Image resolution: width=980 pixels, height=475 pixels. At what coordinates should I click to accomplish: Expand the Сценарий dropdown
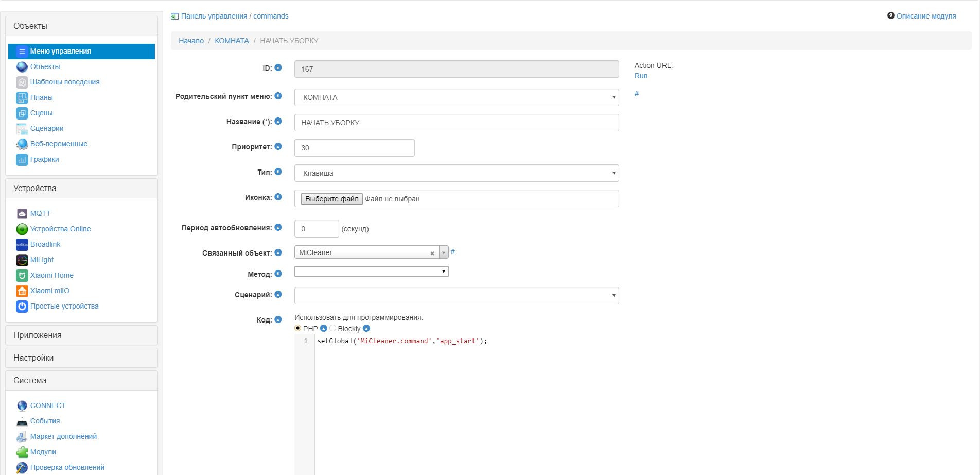pyautogui.click(x=456, y=296)
